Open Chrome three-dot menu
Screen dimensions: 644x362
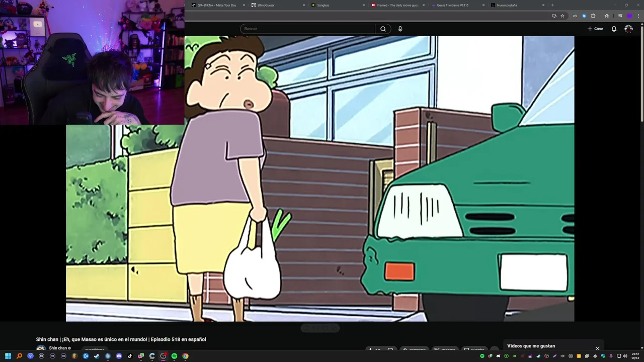click(x=638, y=16)
